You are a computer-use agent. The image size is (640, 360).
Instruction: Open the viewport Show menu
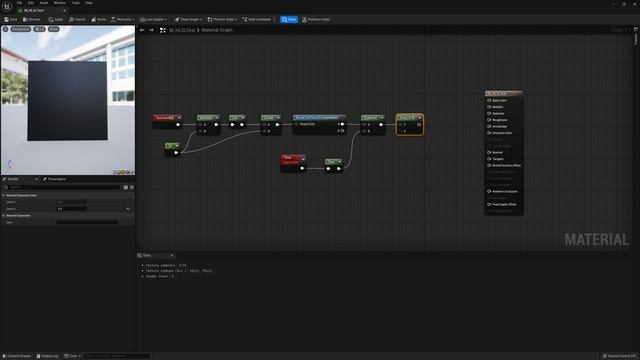coord(54,29)
